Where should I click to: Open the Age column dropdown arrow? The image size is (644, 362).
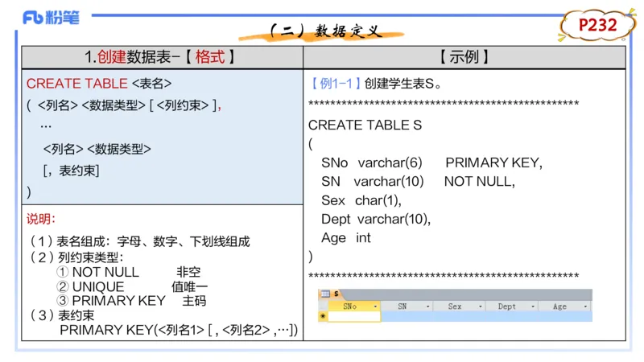coord(585,306)
